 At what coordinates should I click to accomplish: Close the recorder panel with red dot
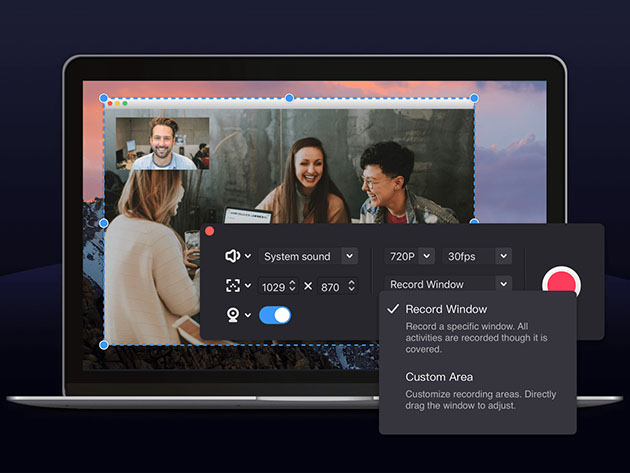[x=209, y=231]
